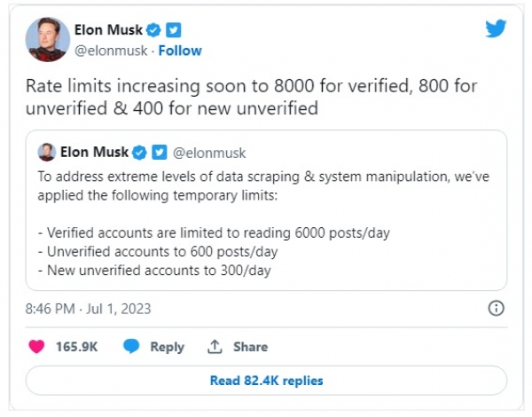
Task: Click the Share upload arrow icon
Action: pyautogui.click(x=215, y=347)
